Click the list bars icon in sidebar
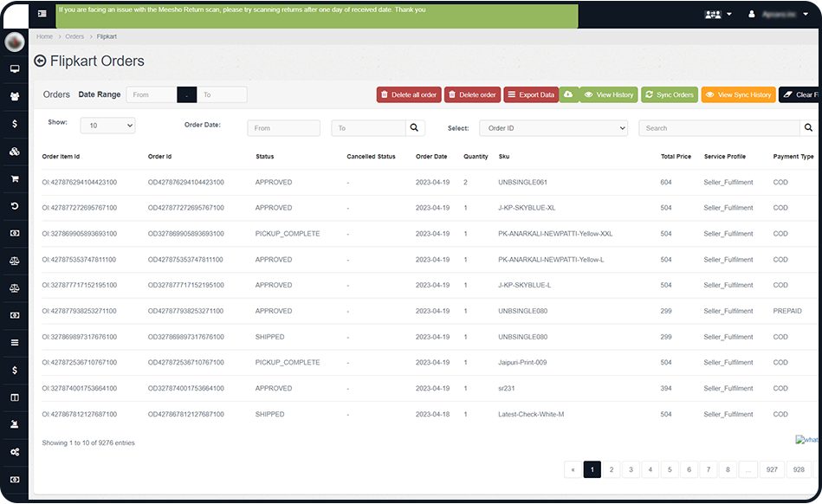822x504 pixels. click(15, 343)
